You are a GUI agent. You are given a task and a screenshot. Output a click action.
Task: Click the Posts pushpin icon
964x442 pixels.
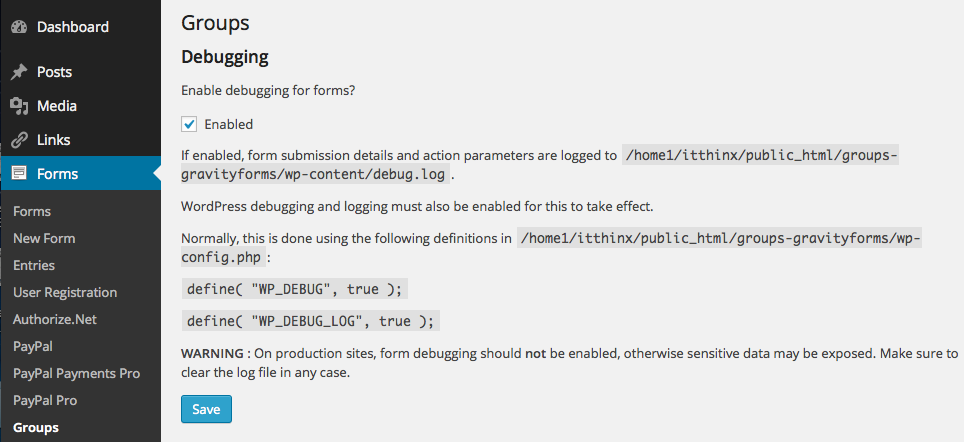point(19,72)
